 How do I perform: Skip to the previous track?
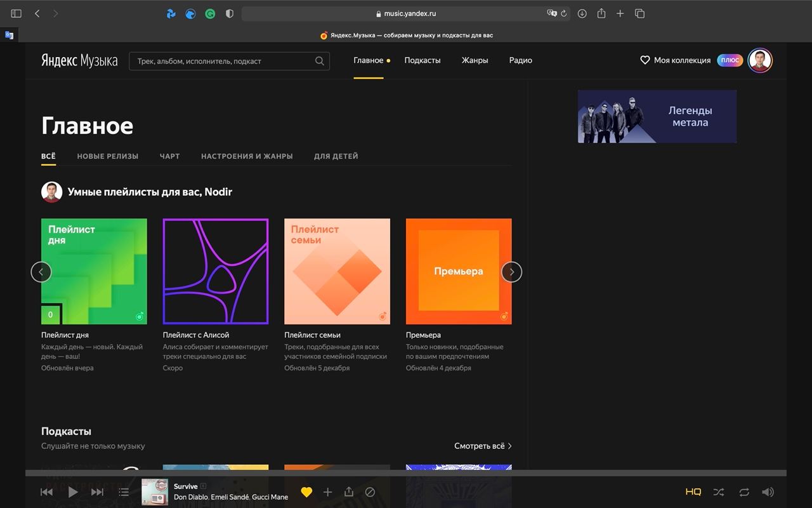coord(46,492)
